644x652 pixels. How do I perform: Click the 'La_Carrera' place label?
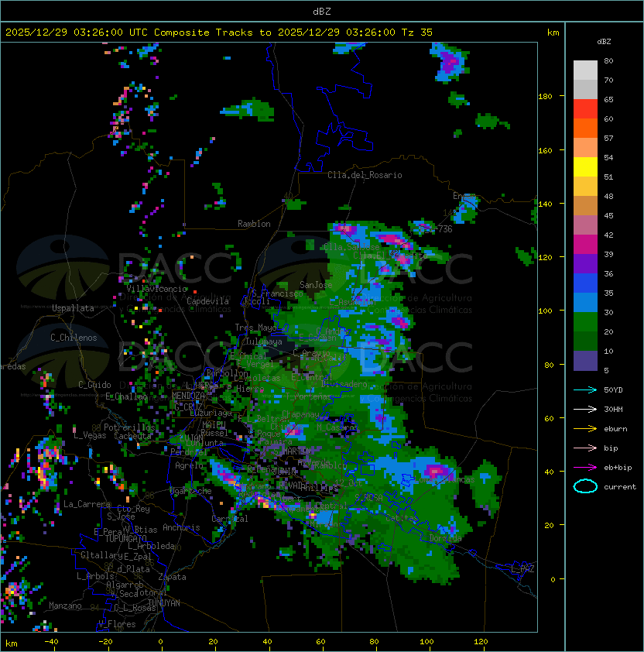tap(87, 504)
